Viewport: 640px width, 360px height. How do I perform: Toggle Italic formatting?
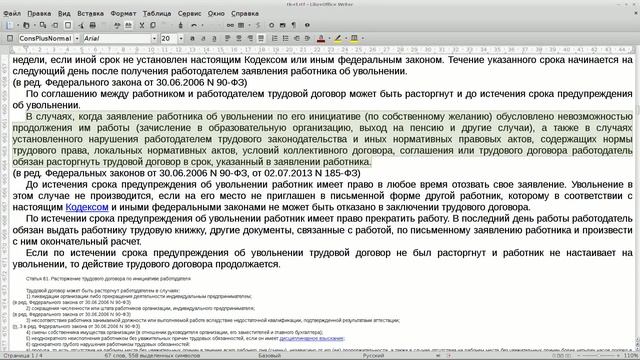(x=203, y=38)
